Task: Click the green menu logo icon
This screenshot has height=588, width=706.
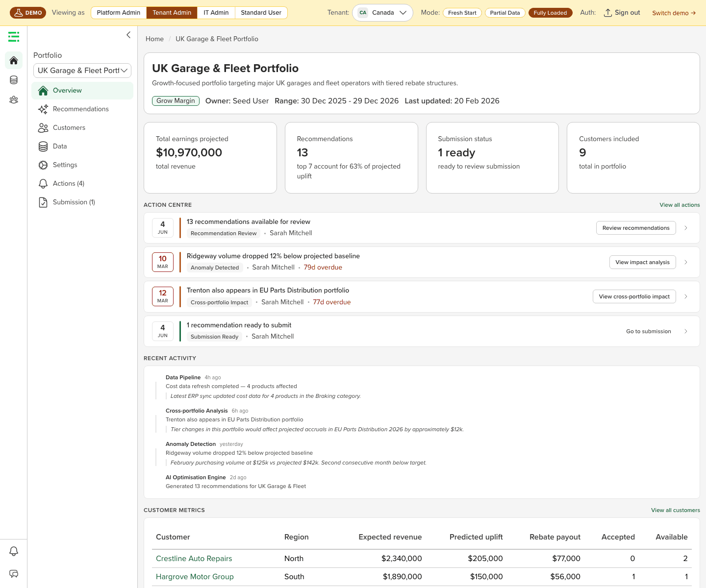Action: 14,36
